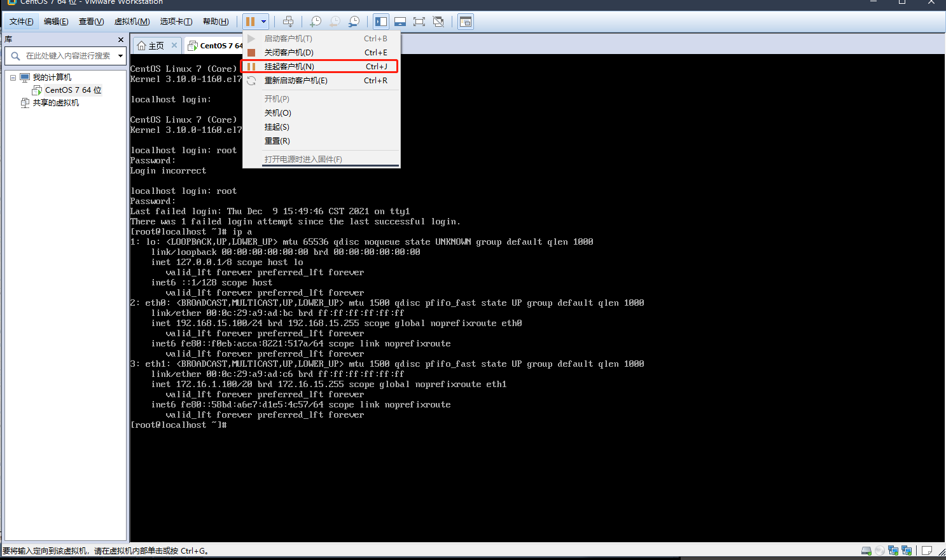
Task: Select 挂起客户机(N) menu entry
Action: point(320,66)
